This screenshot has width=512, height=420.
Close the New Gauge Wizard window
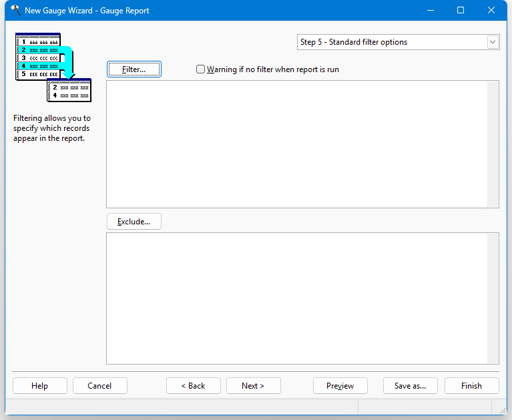(491, 11)
